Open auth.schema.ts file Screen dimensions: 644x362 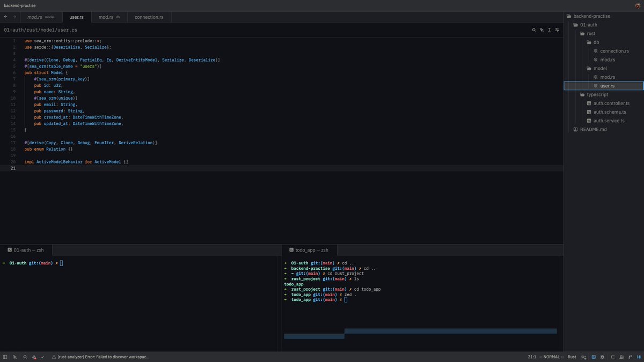pyautogui.click(x=604, y=112)
